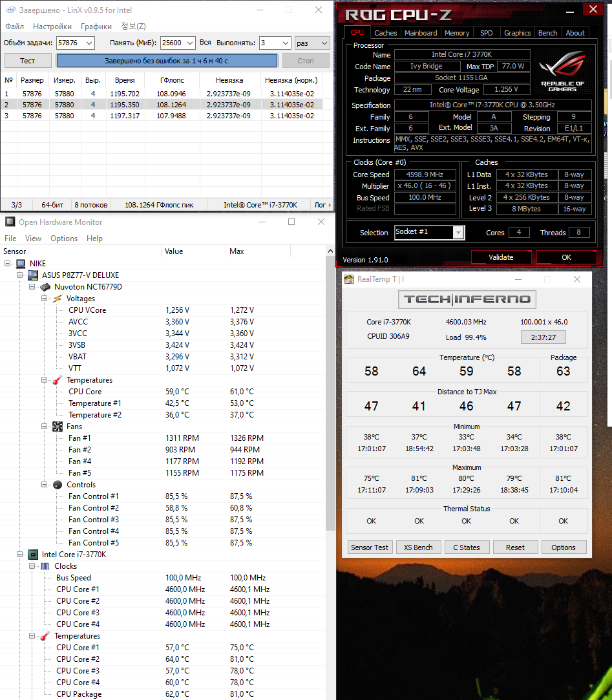Click the Fans group icon

pyautogui.click(x=58, y=427)
